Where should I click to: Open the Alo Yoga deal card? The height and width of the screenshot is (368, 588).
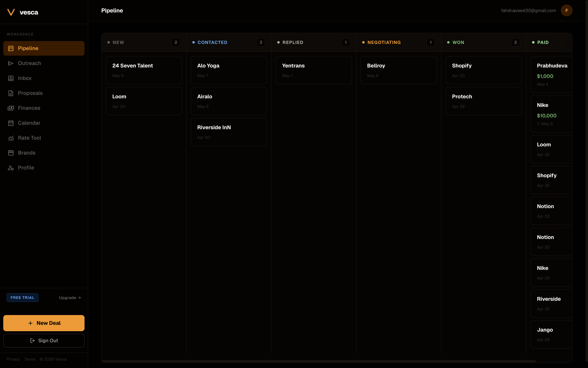(x=229, y=70)
